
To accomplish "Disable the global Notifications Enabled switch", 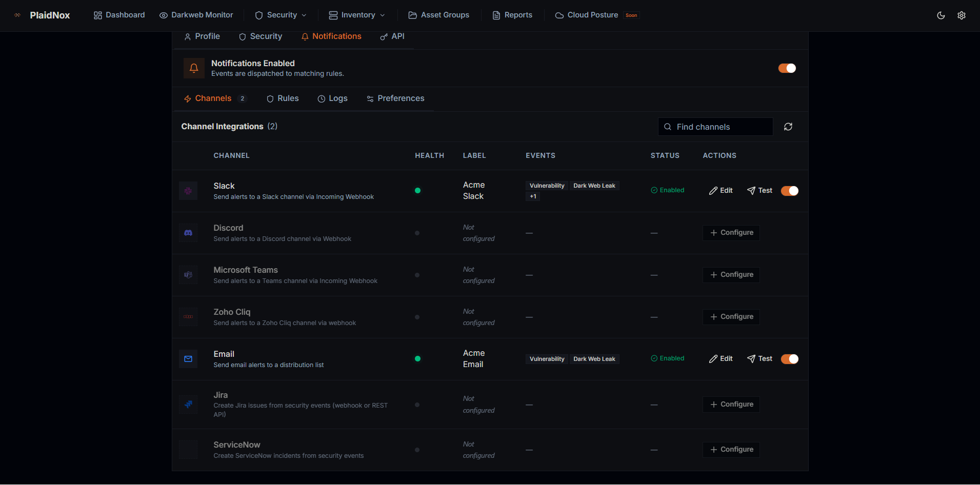I will [787, 68].
